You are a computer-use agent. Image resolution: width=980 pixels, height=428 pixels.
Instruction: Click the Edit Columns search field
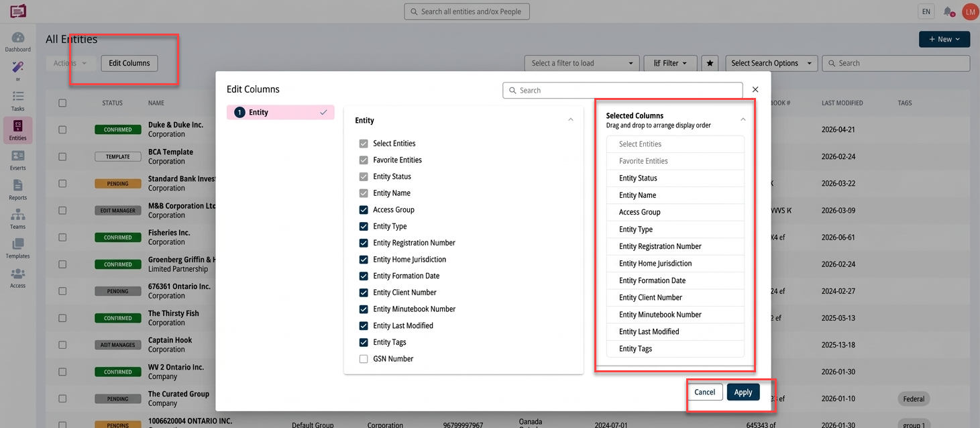622,90
